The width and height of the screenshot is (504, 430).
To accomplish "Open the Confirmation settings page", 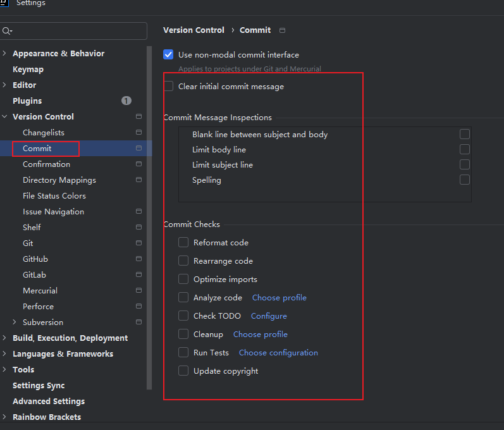I will [x=46, y=164].
